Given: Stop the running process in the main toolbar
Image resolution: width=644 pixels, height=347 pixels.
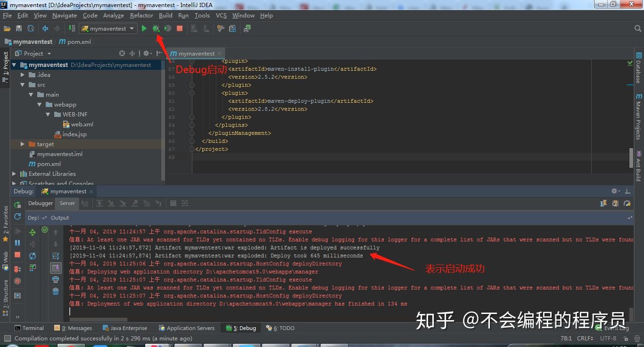Looking at the screenshot, I should [x=180, y=29].
